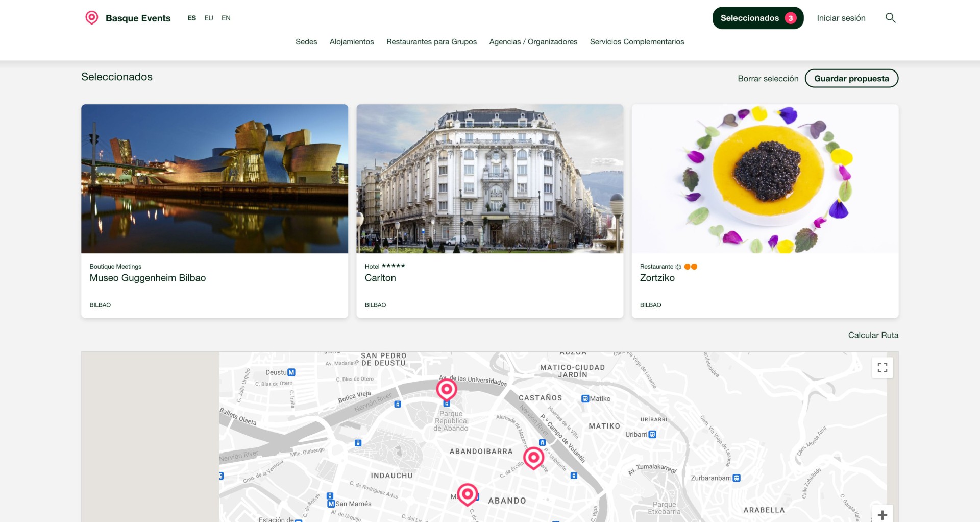The width and height of the screenshot is (980, 522).
Task: Click Guardar propuesta button
Action: point(851,78)
